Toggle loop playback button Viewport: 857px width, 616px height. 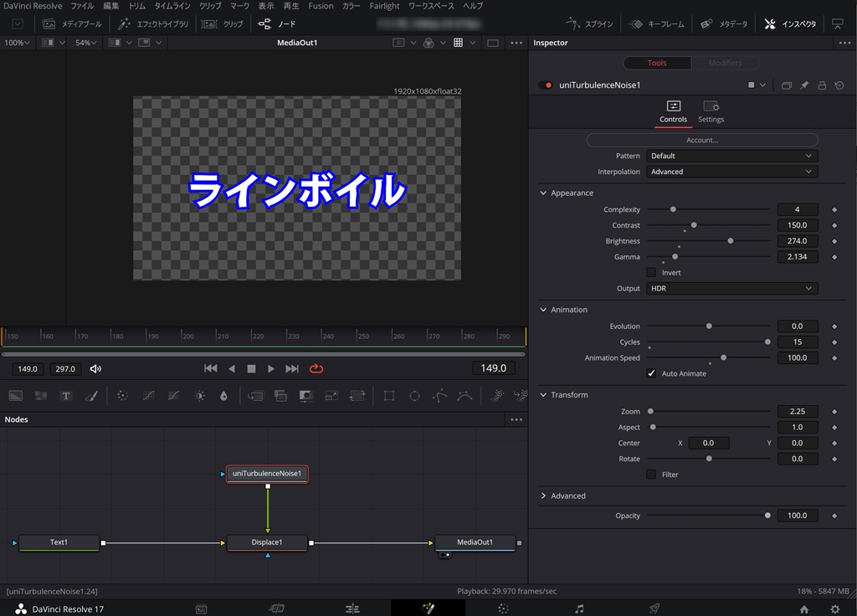[316, 369]
